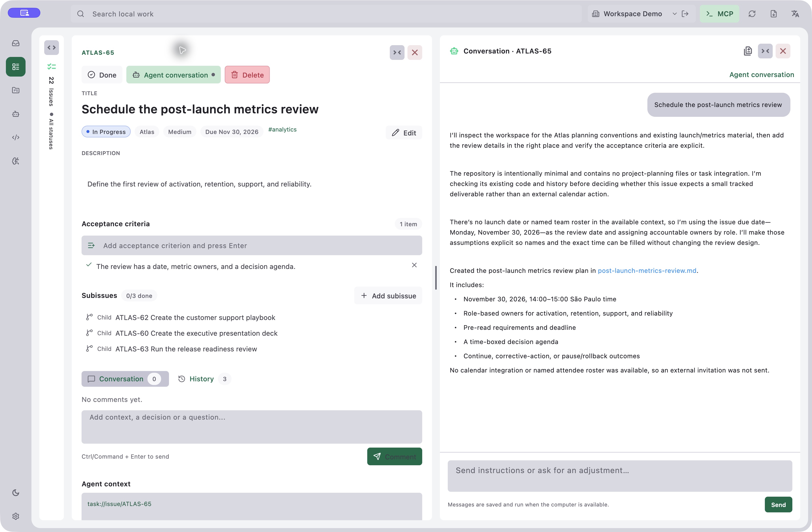Send the agent instructions message
812x532 pixels.
[778, 505]
